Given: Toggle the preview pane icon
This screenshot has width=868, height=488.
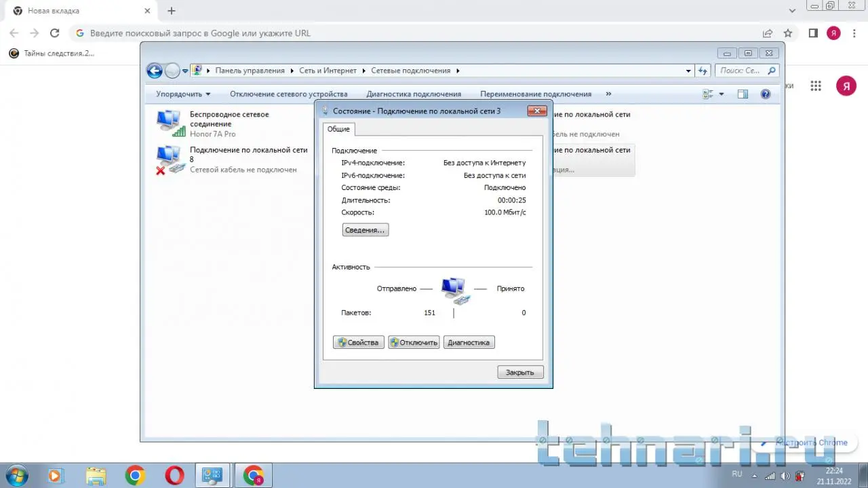Looking at the screenshot, I should tap(743, 94).
